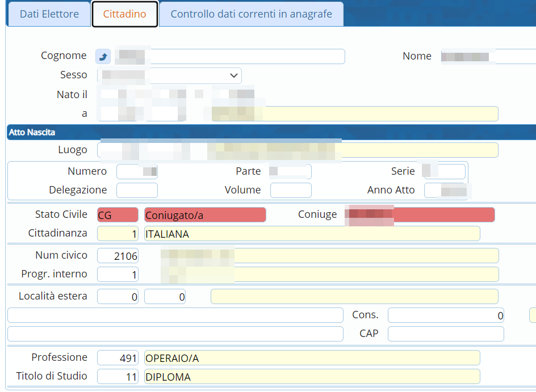
Task: Click the Delegazione input field
Action: [137, 190]
